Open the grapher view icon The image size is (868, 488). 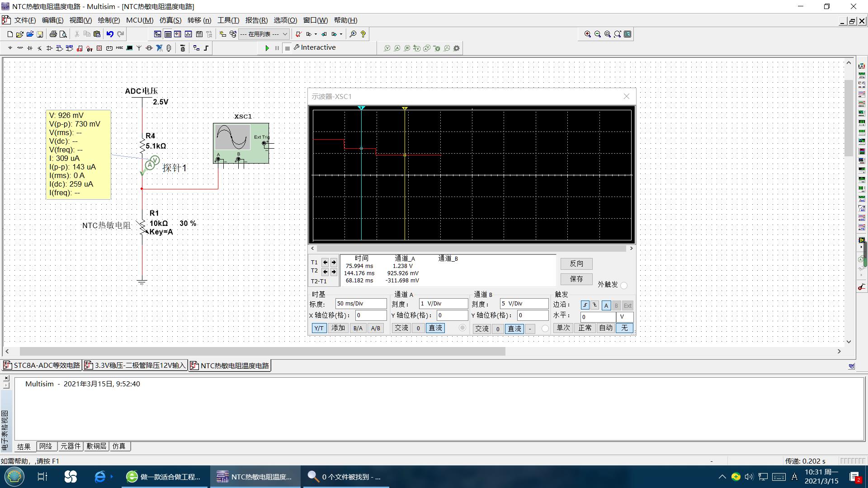188,34
